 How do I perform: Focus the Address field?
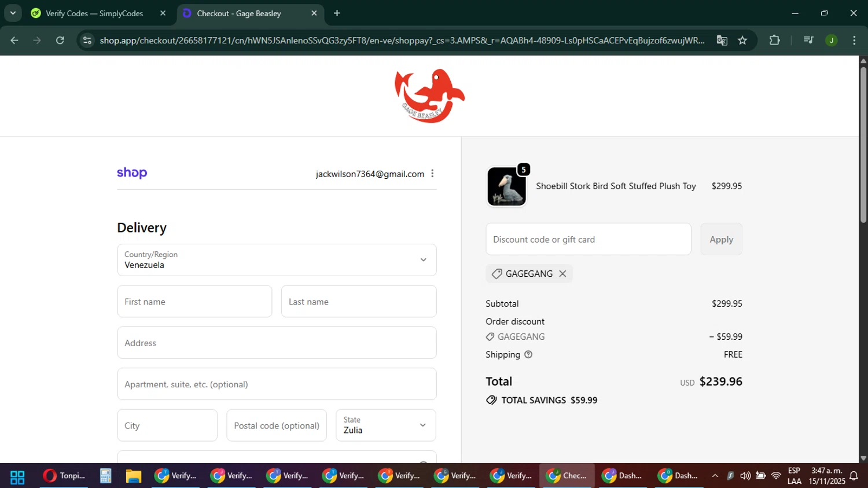277,343
